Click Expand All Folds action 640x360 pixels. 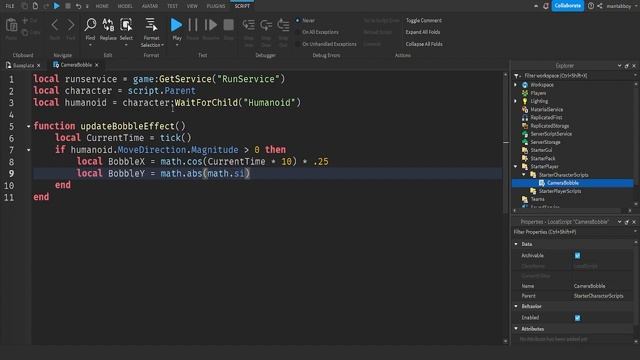(423, 32)
